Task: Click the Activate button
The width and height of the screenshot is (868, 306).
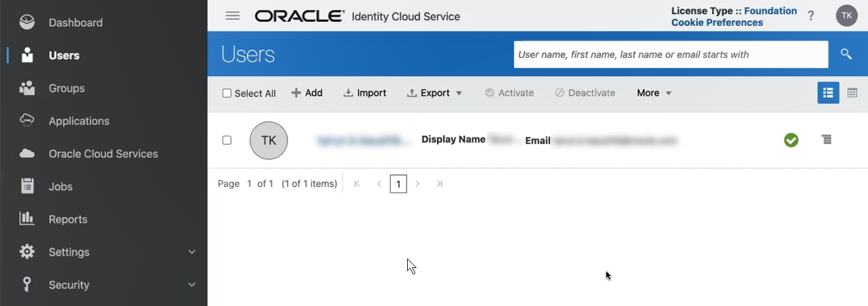Action: (509, 93)
